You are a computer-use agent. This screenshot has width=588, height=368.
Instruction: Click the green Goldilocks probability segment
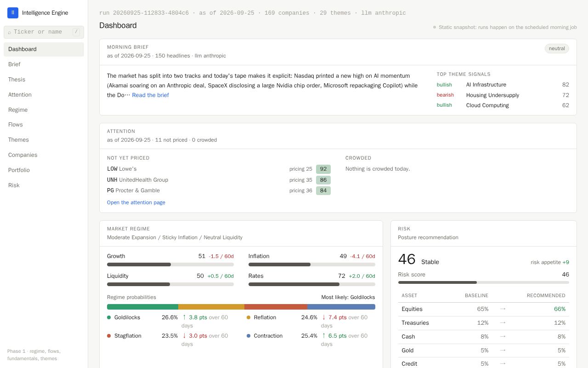142,307
